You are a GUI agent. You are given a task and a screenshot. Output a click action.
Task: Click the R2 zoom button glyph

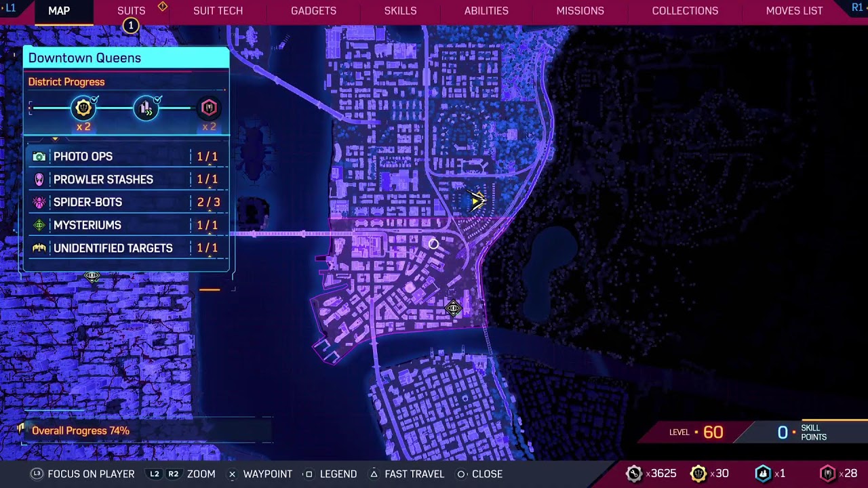tap(174, 474)
